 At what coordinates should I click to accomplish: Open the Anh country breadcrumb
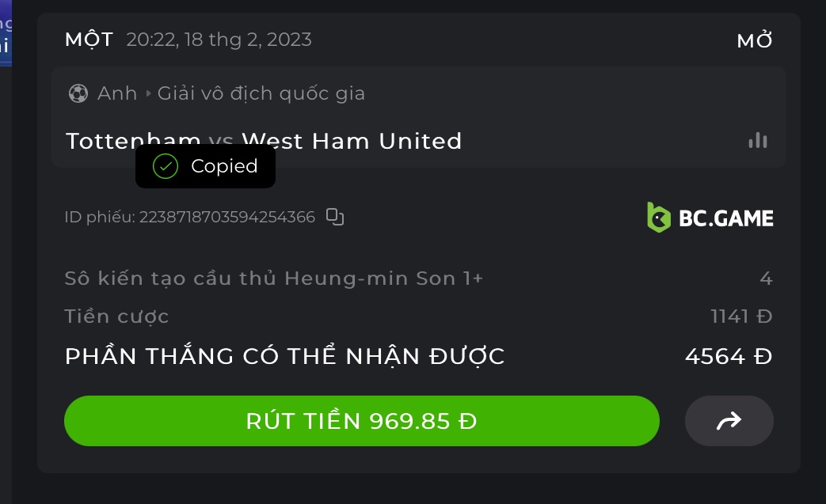(x=117, y=93)
